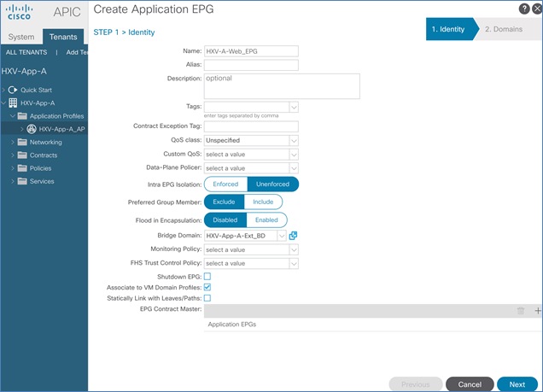Close the Create Application EPG dialog
The height and width of the screenshot is (392, 543).
click(x=537, y=9)
